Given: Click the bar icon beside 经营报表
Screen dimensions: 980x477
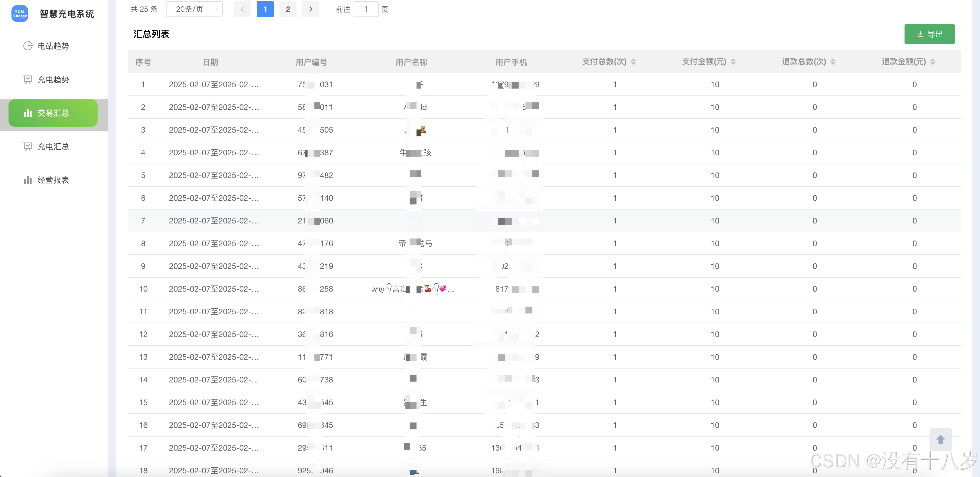Looking at the screenshot, I should tap(28, 180).
